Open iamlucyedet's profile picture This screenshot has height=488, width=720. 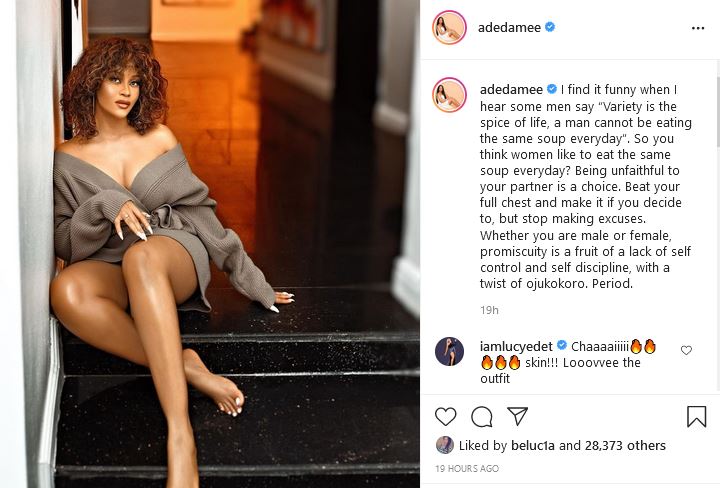[x=449, y=351]
